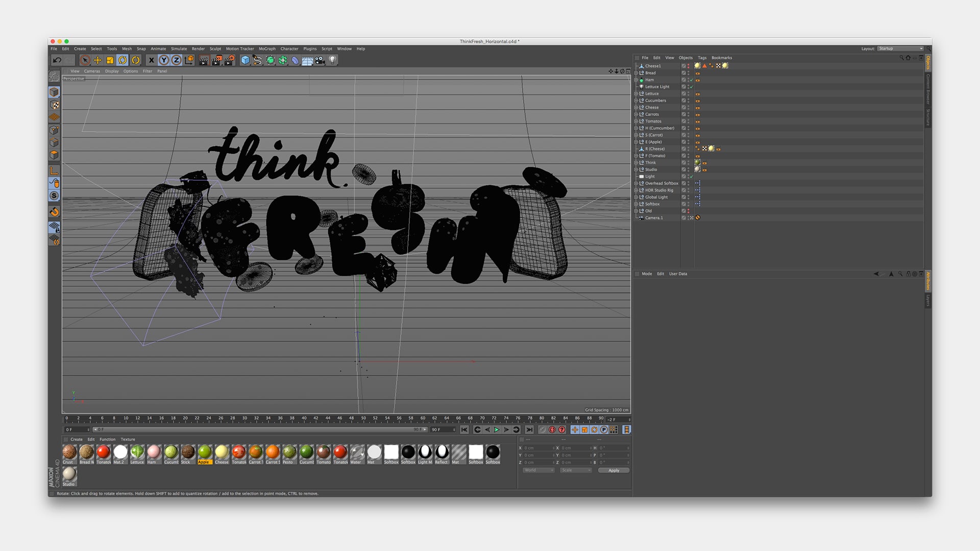Toggle Z axis lock
Image resolution: width=980 pixels, height=551 pixels.
pyautogui.click(x=176, y=60)
